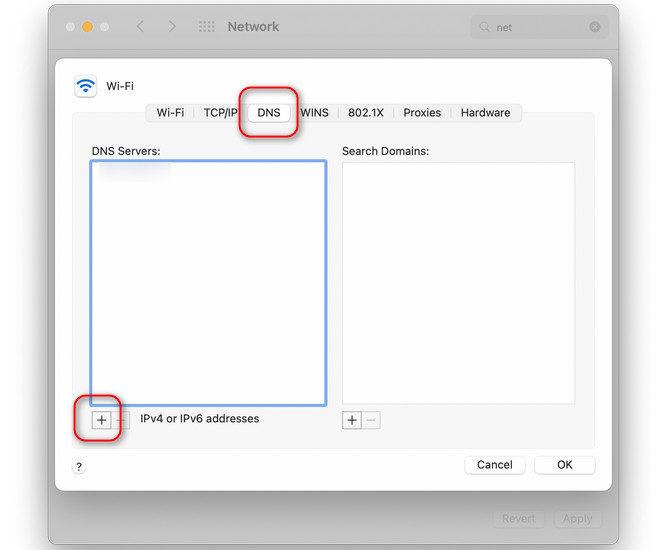Confirm settings with the OK button
Image resolution: width=667 pixels, height=550 pixels.
pos(565,465)
